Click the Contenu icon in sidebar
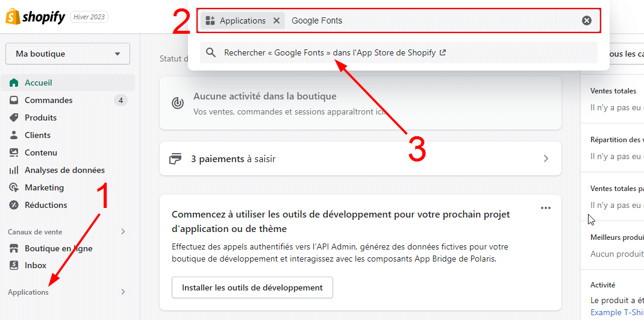Image resolution: width=644 pixels, height=320 pixels. coord(14,152)
